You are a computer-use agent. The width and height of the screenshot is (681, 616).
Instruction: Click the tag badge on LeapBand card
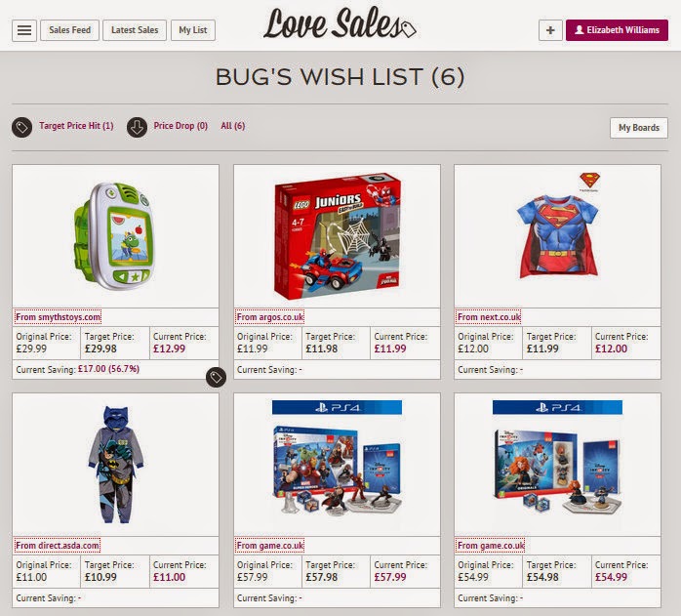[x=216, y=378]
